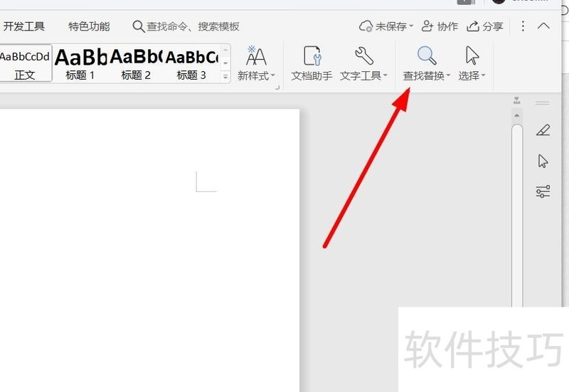Apply the 标题 1 heading style
This screenshot has height=392, width=569.
point(80,64)
